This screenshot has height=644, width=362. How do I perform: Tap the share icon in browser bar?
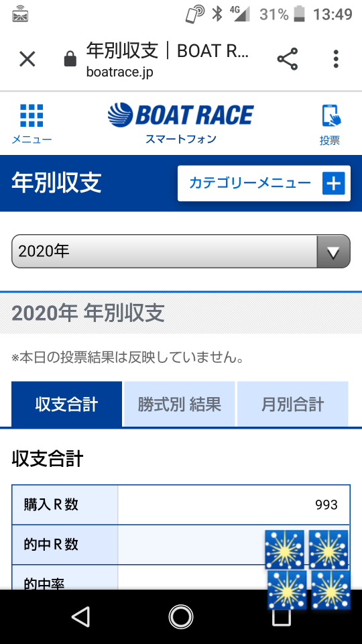288,59
